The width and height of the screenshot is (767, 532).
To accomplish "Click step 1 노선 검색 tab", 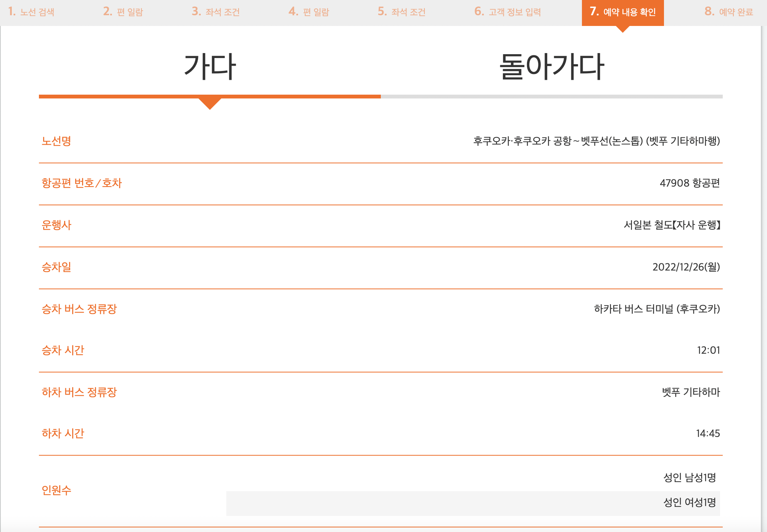I will [31, 12].
